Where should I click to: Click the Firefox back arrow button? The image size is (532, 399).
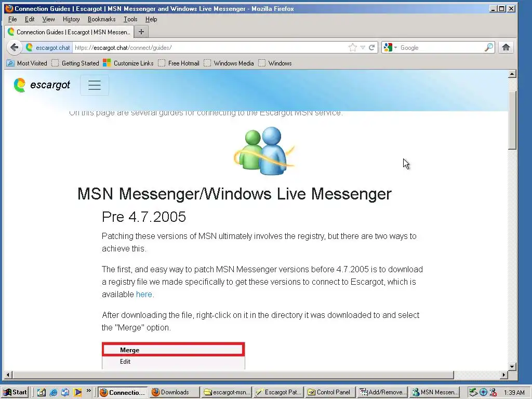point(14,47)
